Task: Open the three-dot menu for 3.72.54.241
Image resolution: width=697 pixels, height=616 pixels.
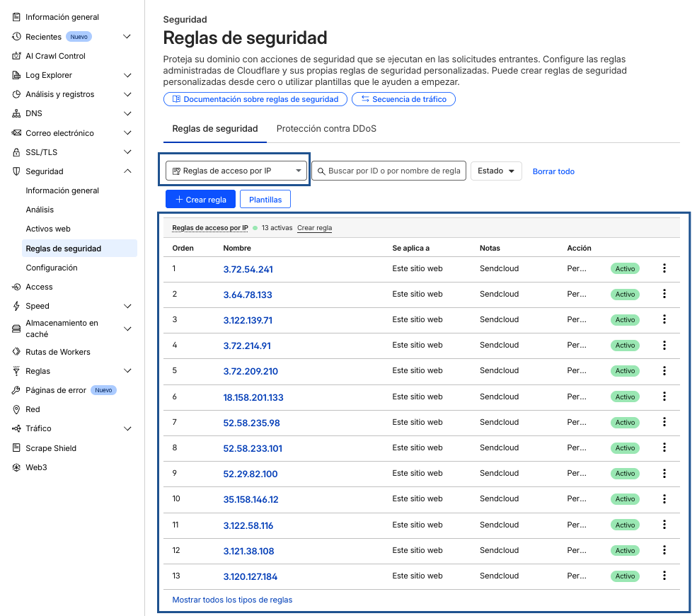Action: pos(664,268)
